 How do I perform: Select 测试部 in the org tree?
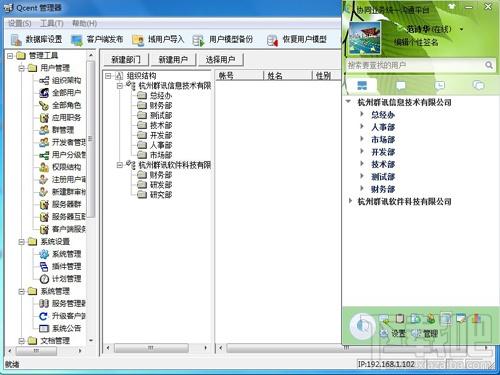tap(155, 115)
